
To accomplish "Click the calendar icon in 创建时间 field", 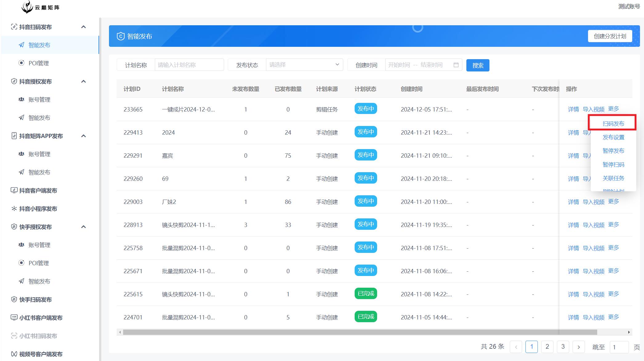I will coord(456,65).
